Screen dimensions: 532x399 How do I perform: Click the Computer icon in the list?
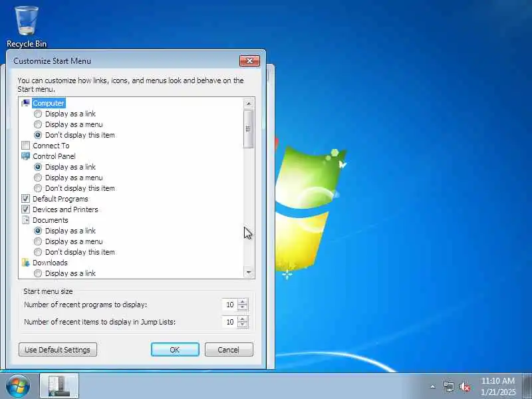[x=25, y=103]
